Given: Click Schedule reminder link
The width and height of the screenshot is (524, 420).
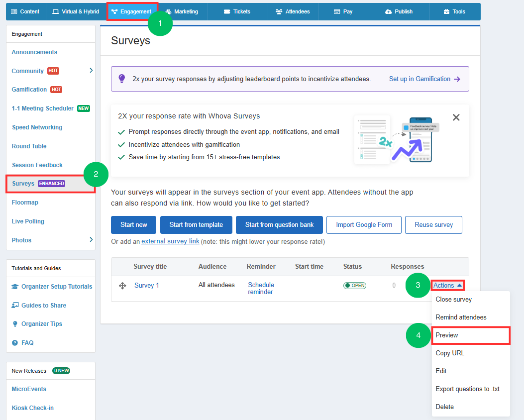Looking at the screenshot, I should point(261,288).
